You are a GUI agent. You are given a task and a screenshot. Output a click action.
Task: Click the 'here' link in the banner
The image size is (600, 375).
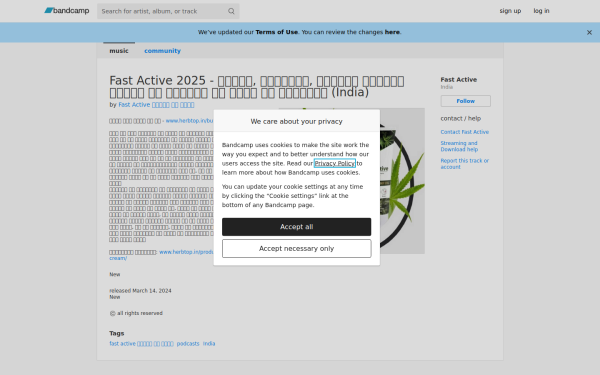pos(392,32)
